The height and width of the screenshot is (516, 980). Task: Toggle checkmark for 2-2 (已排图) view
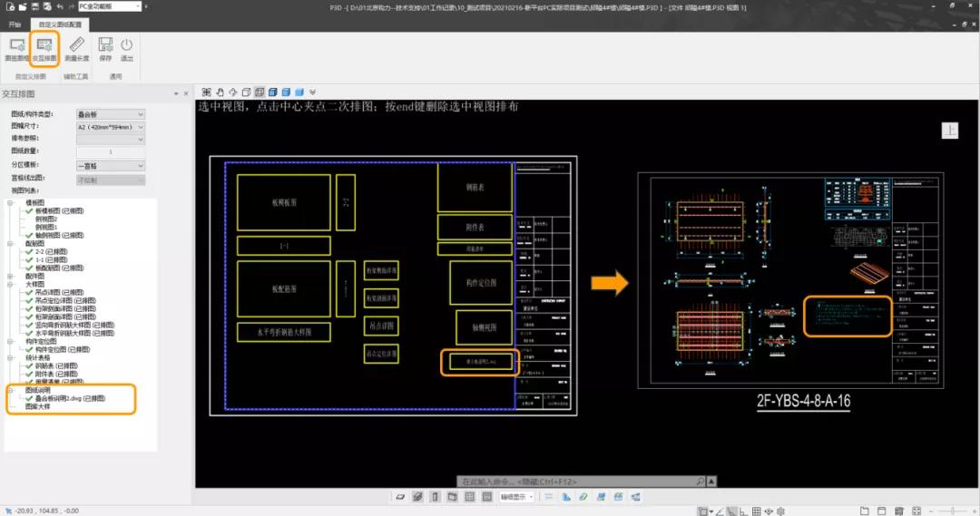[x=29, y=251]
